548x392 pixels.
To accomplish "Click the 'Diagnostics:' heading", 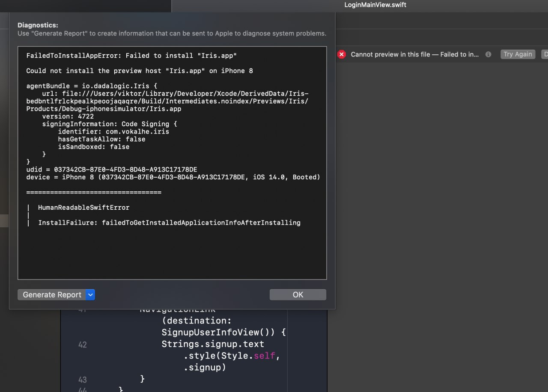I will (38, 25).
